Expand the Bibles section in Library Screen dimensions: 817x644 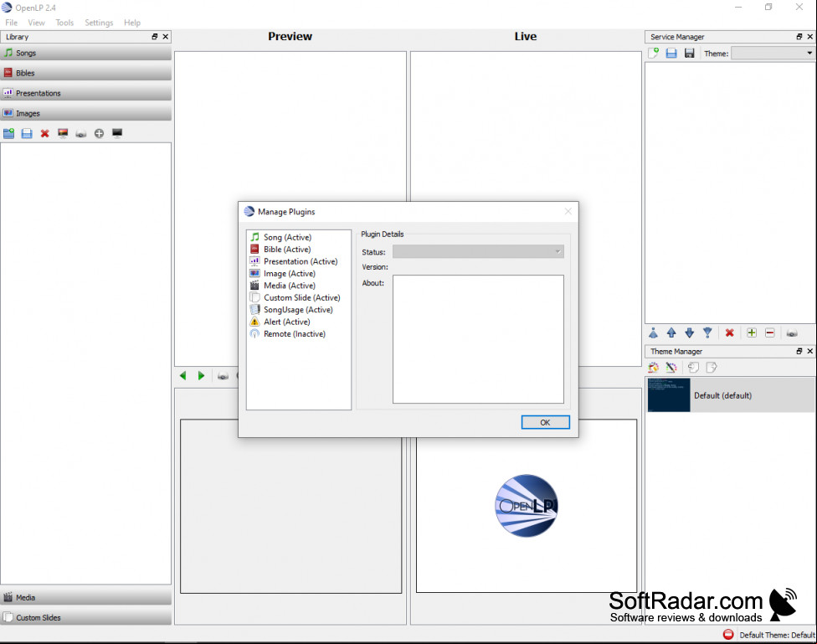coord(86,73)
